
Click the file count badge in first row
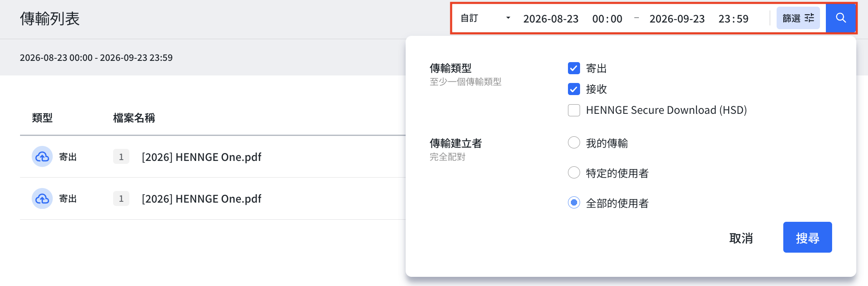click(x=121, y=157)
